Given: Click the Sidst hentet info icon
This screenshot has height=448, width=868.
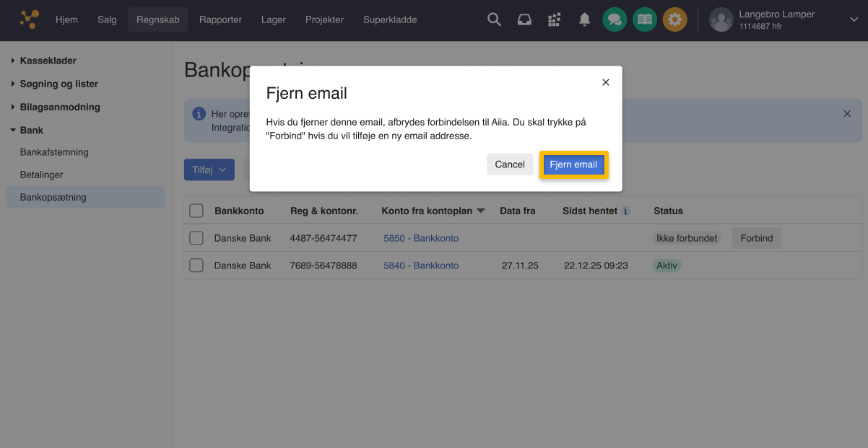Looking at the screenshot, I should (625, 211).
